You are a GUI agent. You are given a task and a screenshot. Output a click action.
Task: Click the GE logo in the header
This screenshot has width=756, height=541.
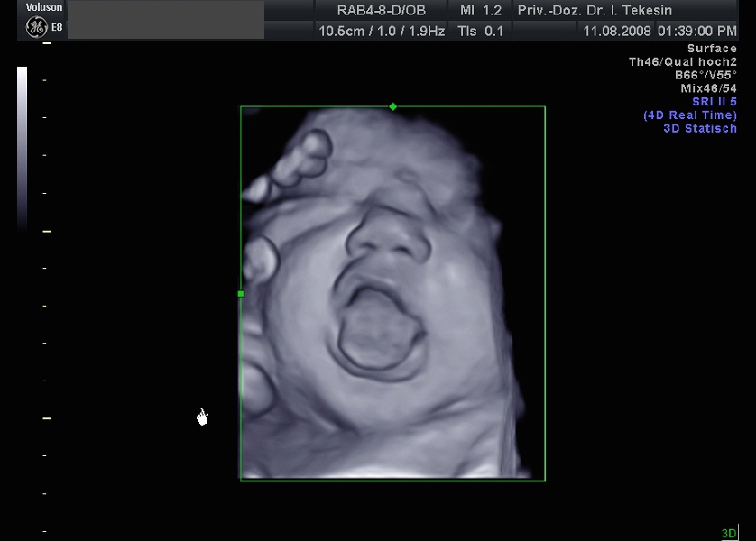tap(36, 27)
